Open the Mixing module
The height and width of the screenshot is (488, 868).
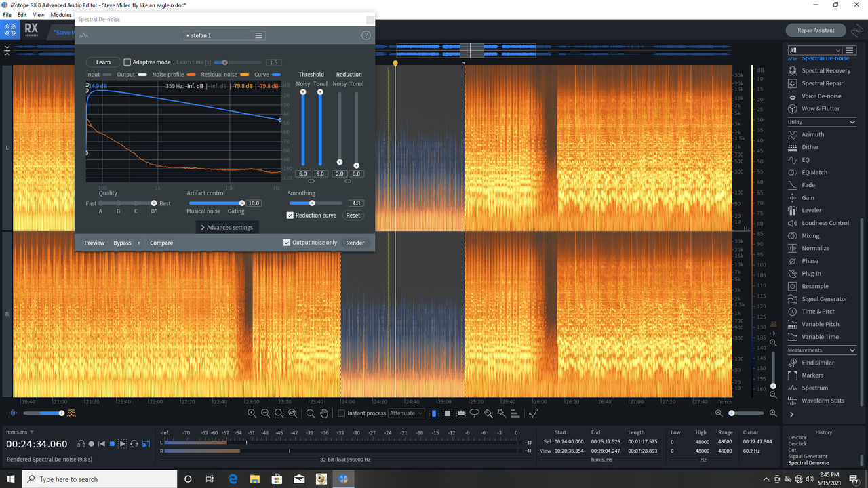[x=804, y=236]
